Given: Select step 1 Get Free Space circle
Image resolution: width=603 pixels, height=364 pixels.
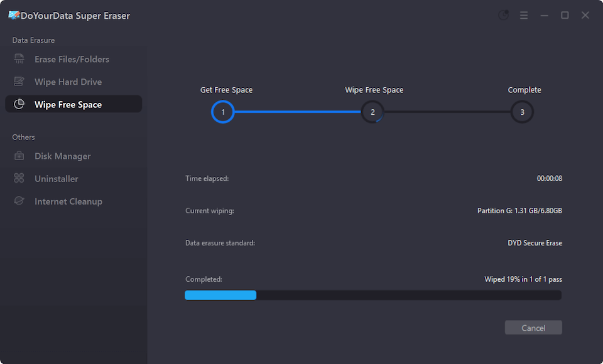Looking at the screenshot, I should 223,112.
